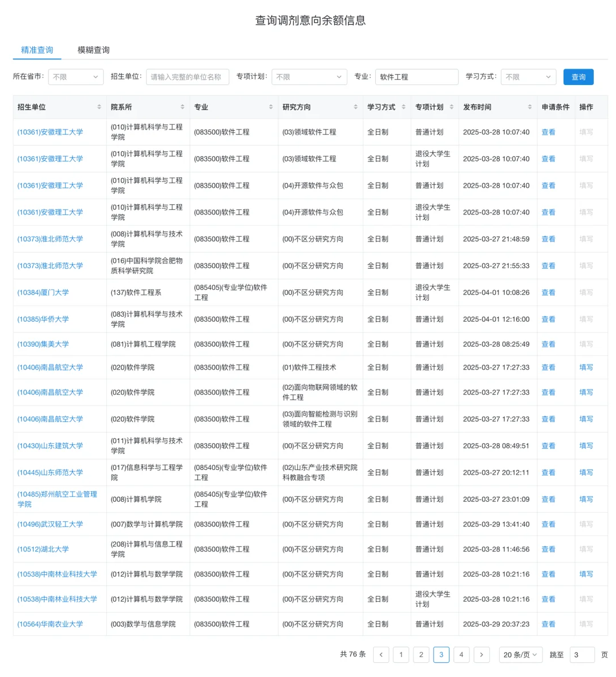This screenshot has width=616, height=677.
Task: Select page 1 in pagination
Action: [401, 655]
